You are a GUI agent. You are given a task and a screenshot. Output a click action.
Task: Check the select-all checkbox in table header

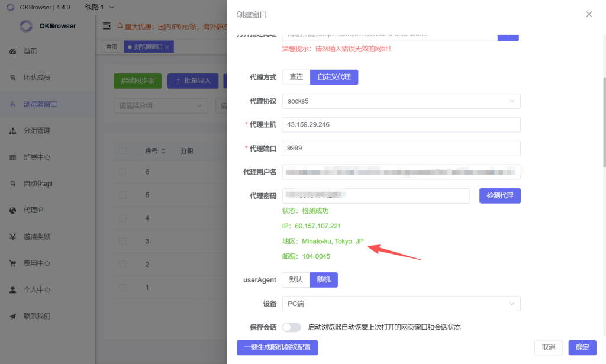123,150
